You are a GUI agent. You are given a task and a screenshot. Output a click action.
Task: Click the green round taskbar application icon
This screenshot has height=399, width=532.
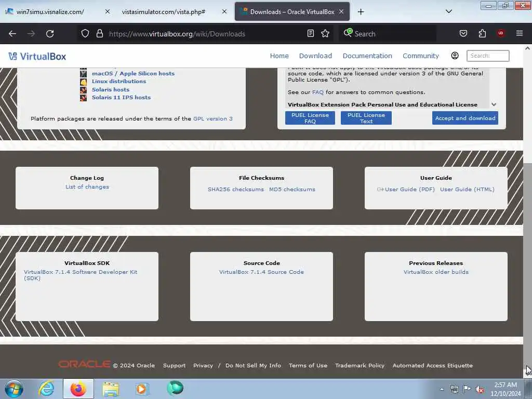click(175, 388)
